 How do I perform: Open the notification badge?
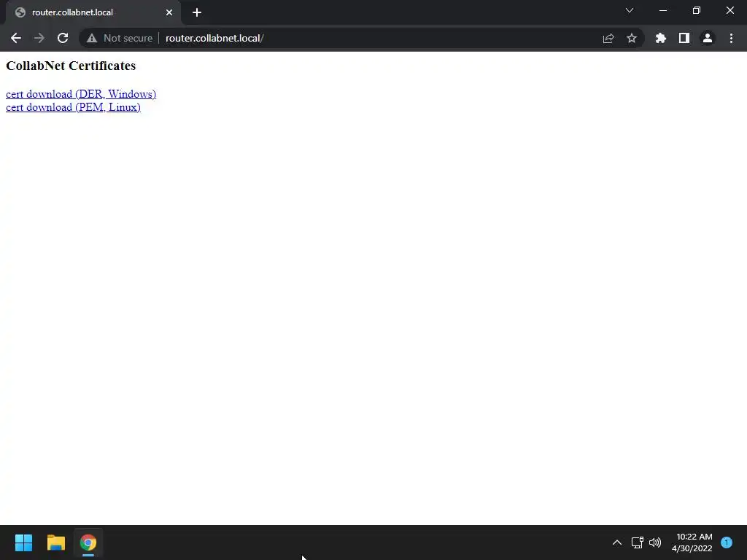[x=727, y=542]
